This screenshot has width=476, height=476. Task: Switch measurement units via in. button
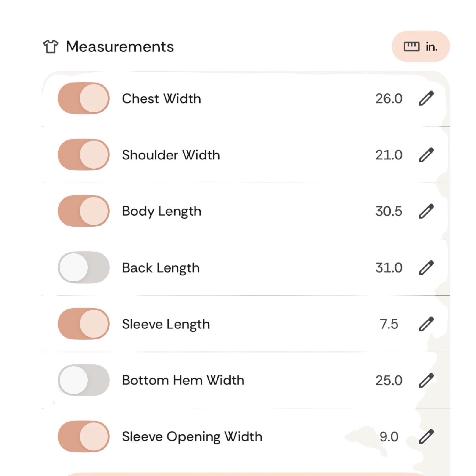(x=421, y=46)
